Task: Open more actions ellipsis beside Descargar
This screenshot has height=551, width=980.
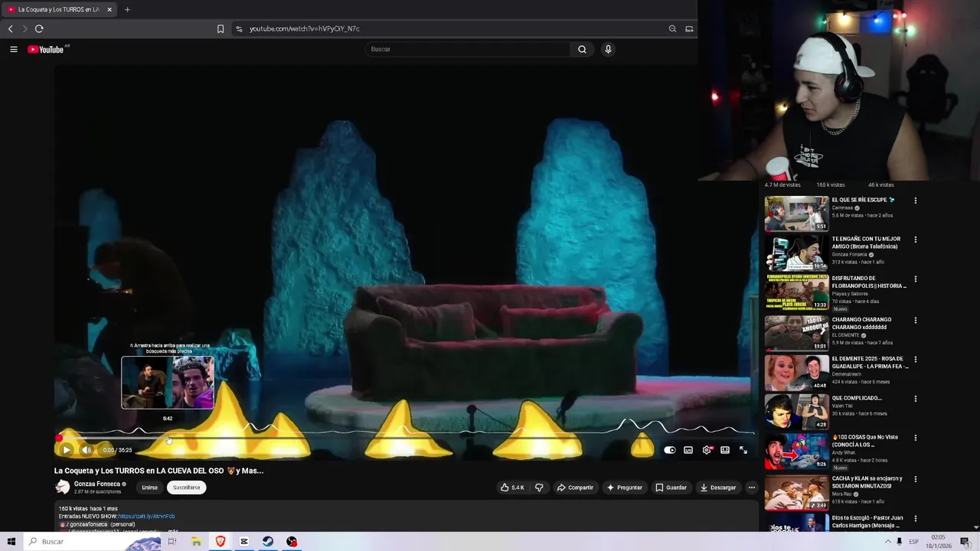Action: point(751,487)
